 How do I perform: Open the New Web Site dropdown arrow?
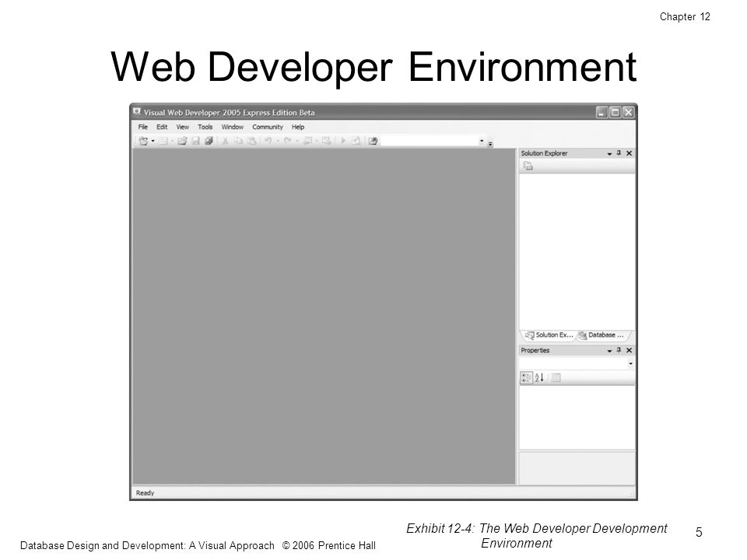coord(153,141)
